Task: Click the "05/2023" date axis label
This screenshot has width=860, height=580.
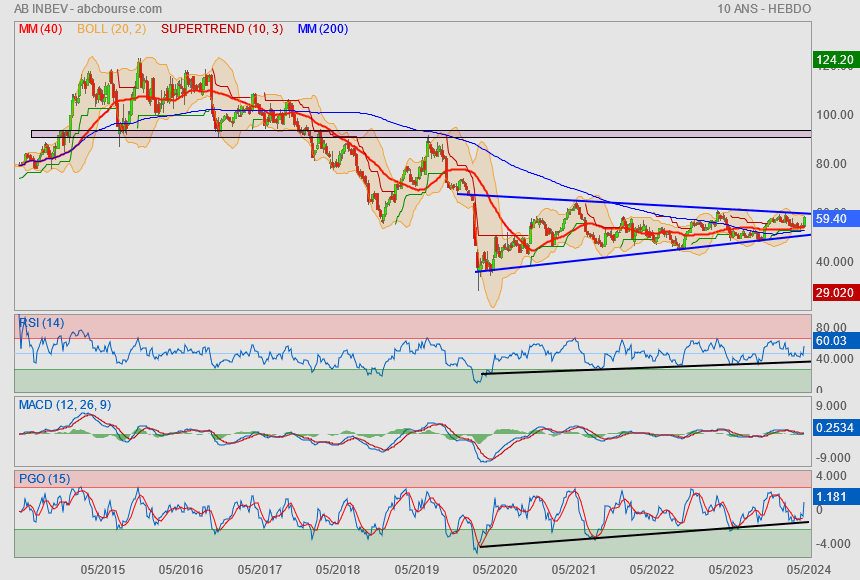Action: (x=731, y=570)
